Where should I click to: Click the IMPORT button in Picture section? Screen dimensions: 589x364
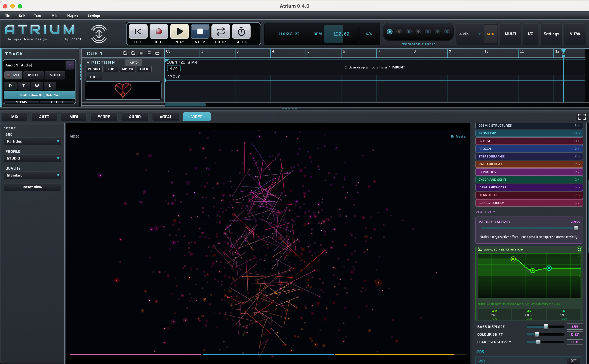94,69
